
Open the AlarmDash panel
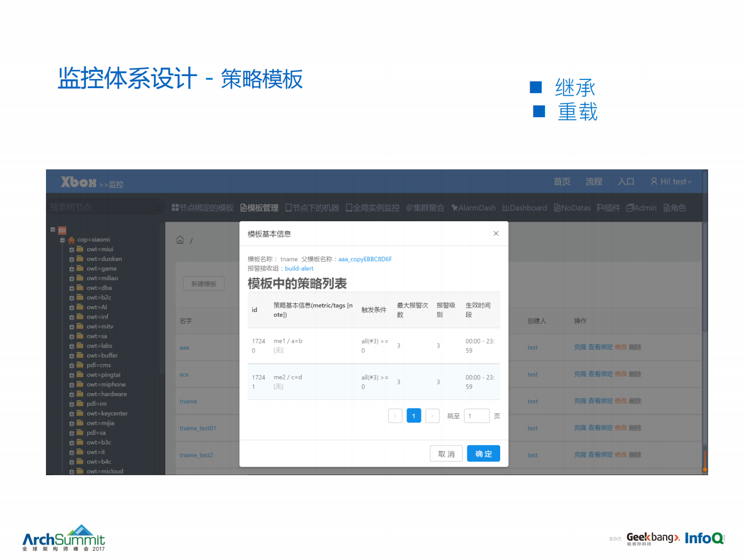point(473,207)
